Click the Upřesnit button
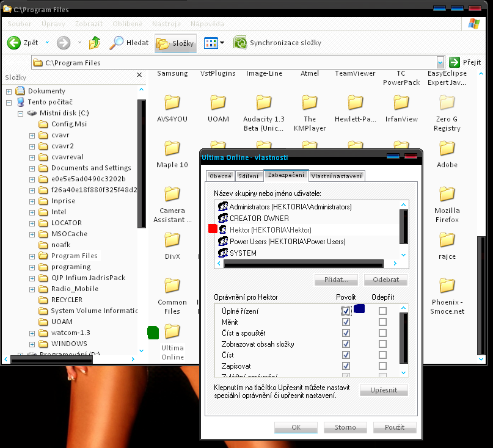The height and width of the screenshot is (448, 493). pos(384,390)
